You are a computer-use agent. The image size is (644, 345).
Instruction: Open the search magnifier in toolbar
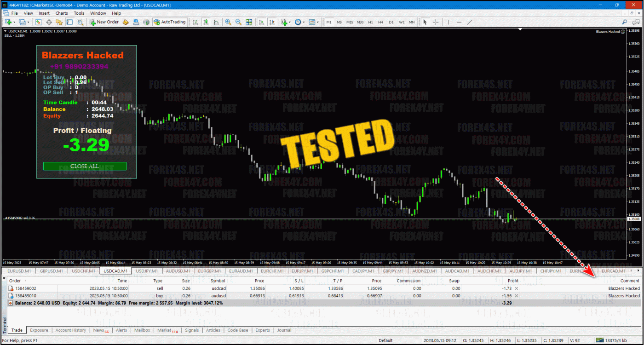(624, 22)
